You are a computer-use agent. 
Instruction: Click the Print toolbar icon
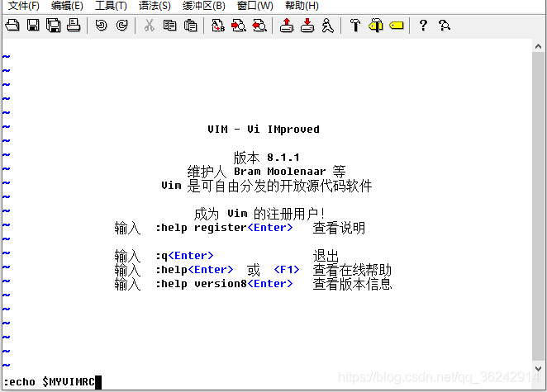click(74, 26)
